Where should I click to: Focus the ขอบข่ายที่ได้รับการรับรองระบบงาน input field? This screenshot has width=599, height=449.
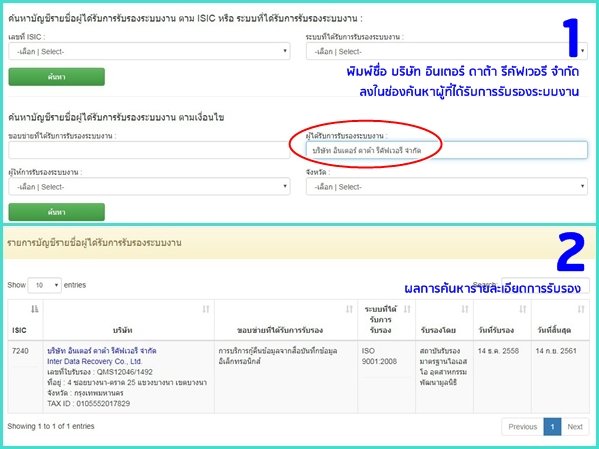(x=149, y=150)
